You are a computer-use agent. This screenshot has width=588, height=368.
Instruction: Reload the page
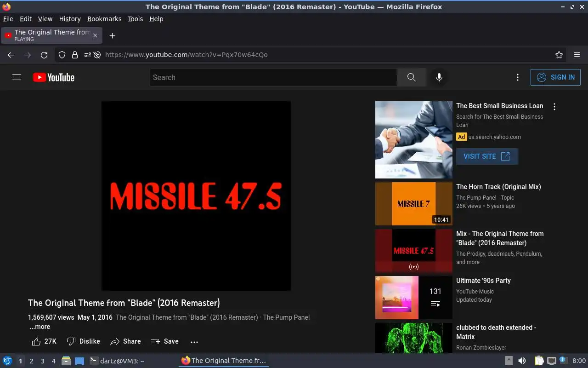tap(44, 55)
